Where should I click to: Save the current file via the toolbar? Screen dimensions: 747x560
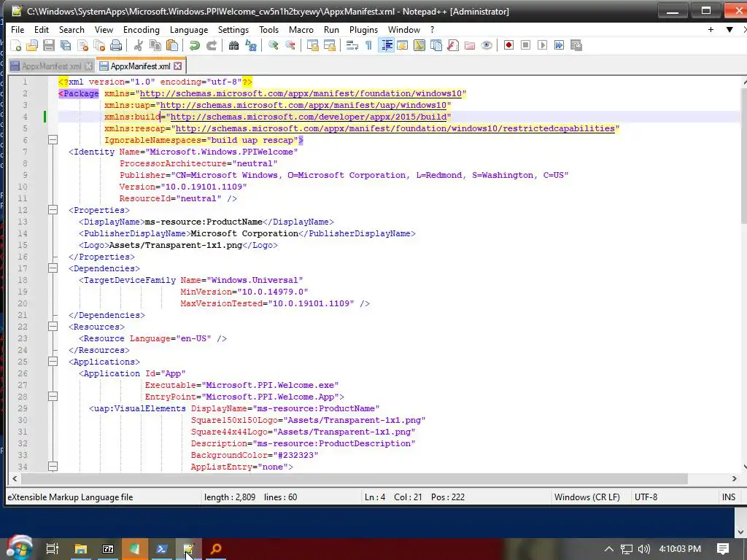[49, 45]
